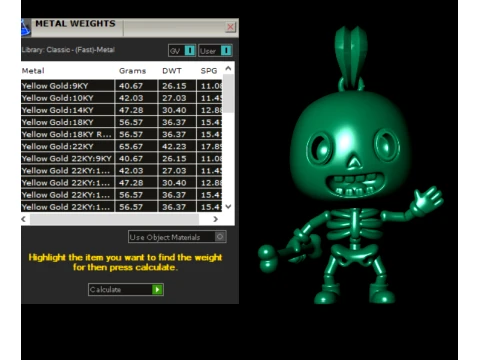Click the table scroll down arrow
The image size is (480, 360).
(228, 207)
